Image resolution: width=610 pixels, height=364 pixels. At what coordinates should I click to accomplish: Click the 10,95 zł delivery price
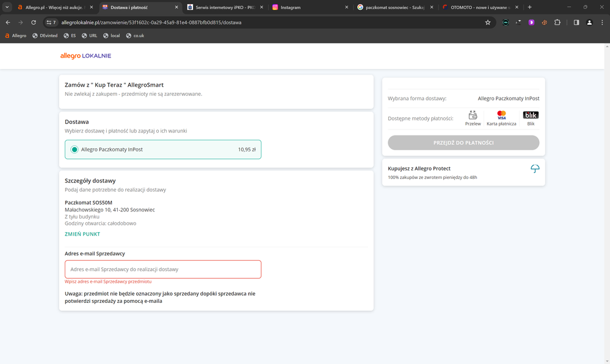tap(247, 150)
